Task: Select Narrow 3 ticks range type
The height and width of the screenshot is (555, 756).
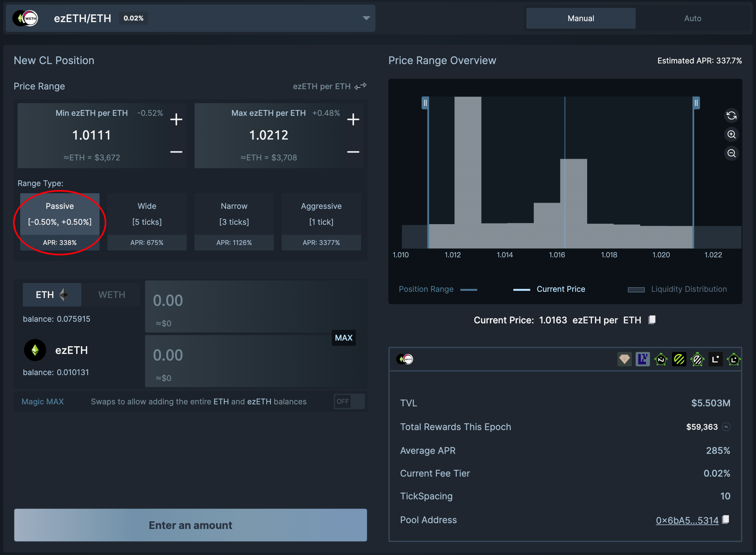Action: 234,222
